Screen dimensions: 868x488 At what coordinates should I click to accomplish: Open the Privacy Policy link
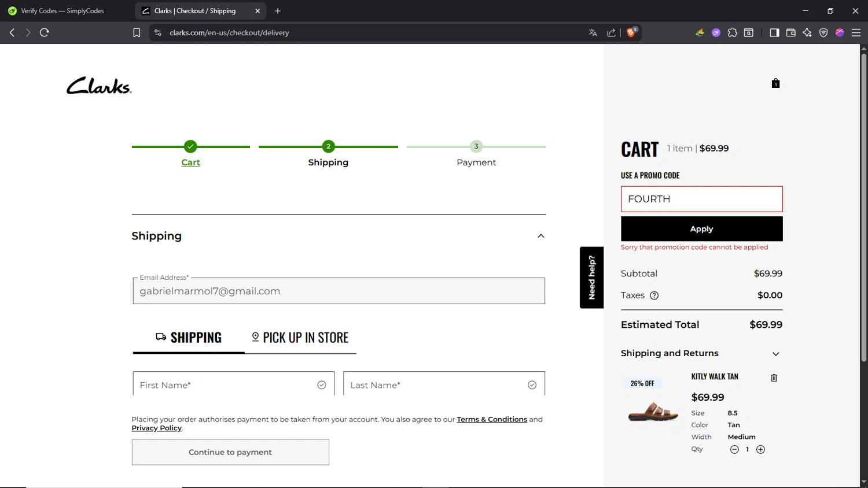point(156,428)
